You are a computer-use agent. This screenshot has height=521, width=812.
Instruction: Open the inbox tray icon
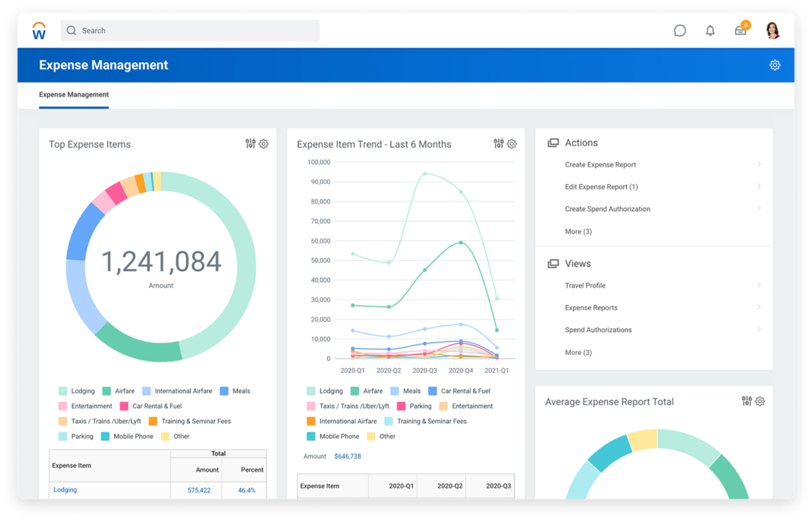click(x=740, y=31)
